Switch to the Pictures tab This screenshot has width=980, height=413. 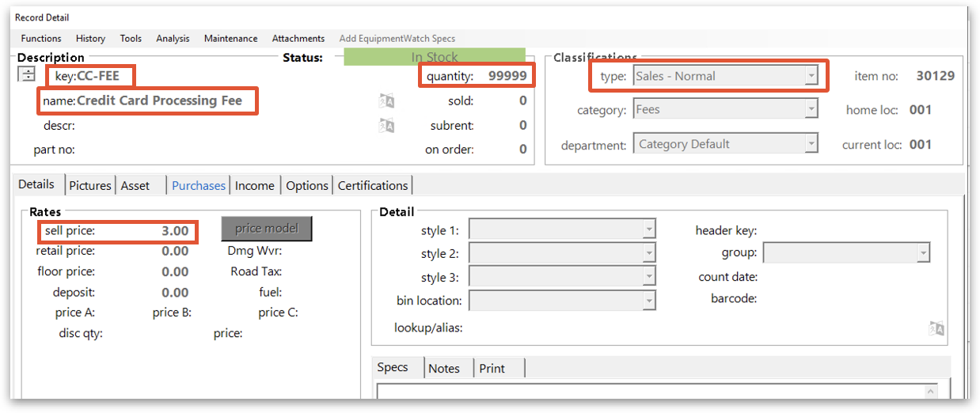tap(90, 185)
